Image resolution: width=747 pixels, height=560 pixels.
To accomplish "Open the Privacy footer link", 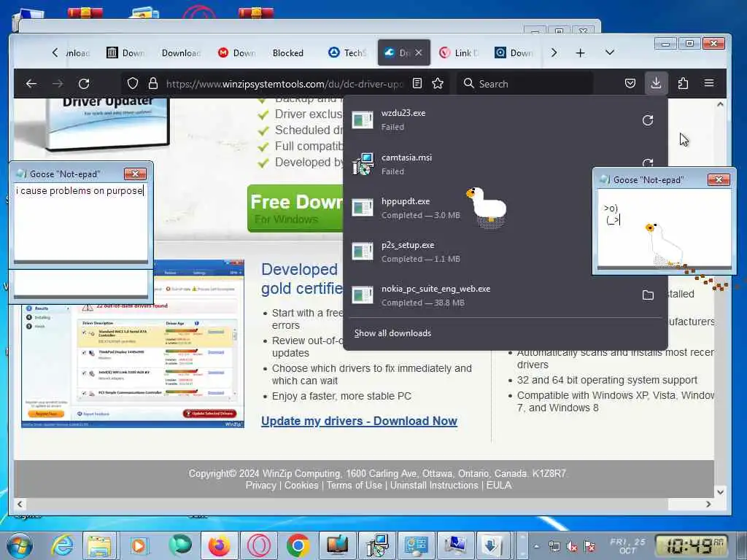I will [x=260, y=485].
